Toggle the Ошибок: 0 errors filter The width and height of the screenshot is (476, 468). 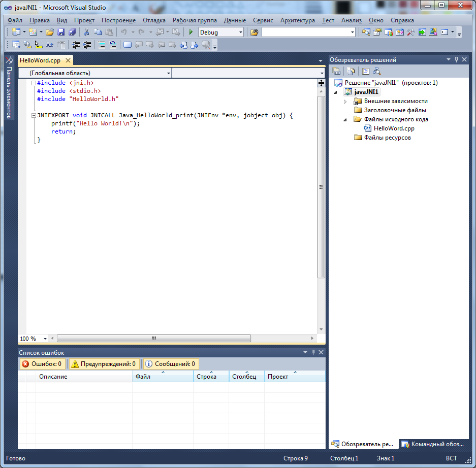pos(42,363)
